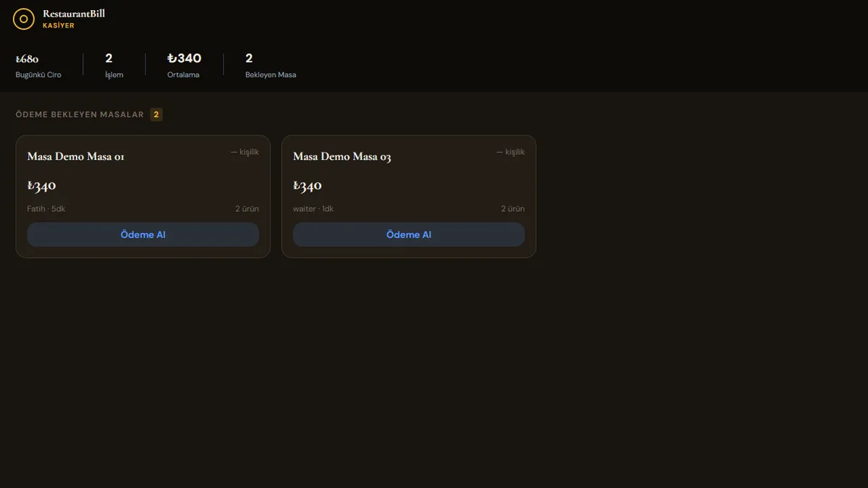Take payment for Masa Demo Masa 03
Screen dimensions: 868x488
click(x=409, y=235)
